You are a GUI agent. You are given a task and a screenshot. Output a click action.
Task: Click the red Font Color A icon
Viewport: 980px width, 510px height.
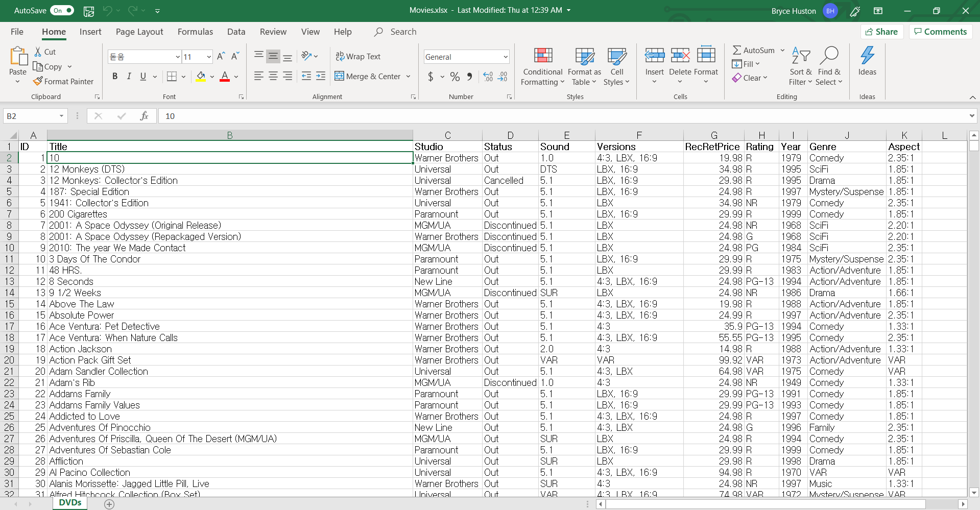point(225,77)
